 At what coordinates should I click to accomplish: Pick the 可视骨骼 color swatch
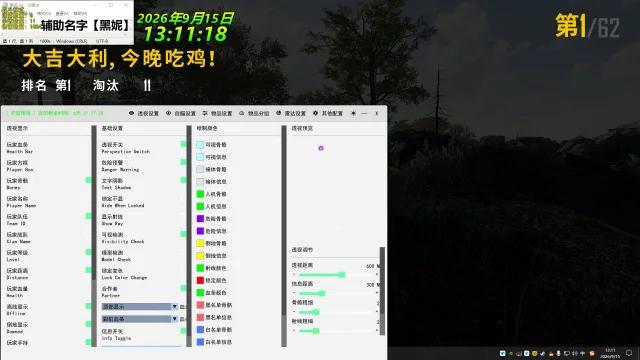coord(200,144)
